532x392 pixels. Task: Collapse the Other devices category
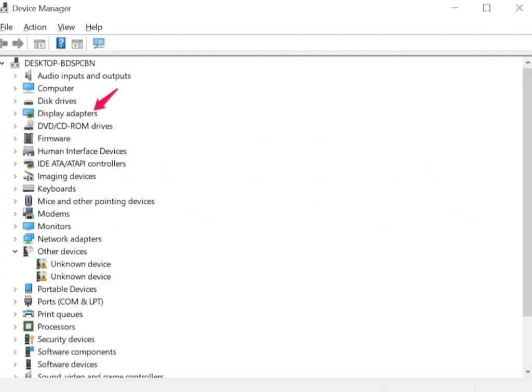(x=15, y=251)
